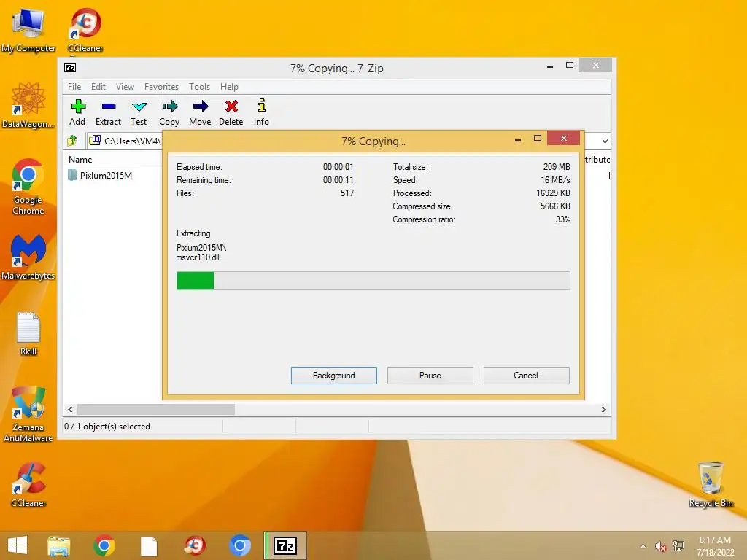Maximize the 7% Copying progress dialog
Screen dimensions: 747x560
538,138
